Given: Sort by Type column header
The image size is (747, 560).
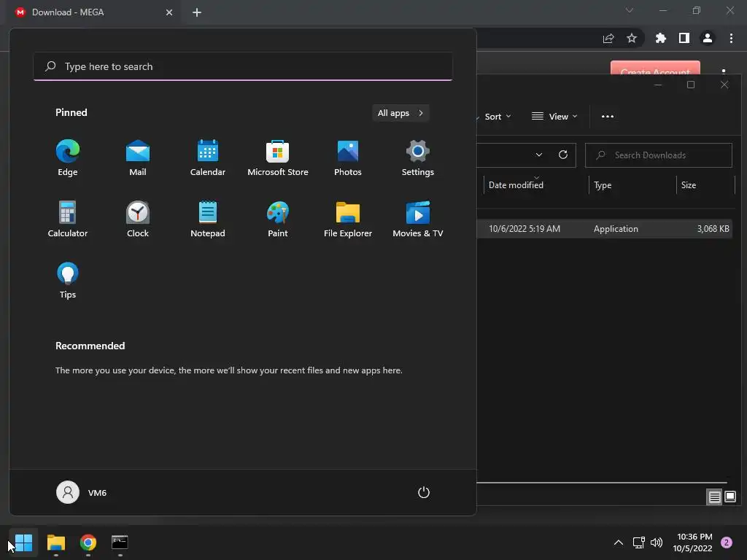Looking at the screenshot, I should click(x=632, y=184).
